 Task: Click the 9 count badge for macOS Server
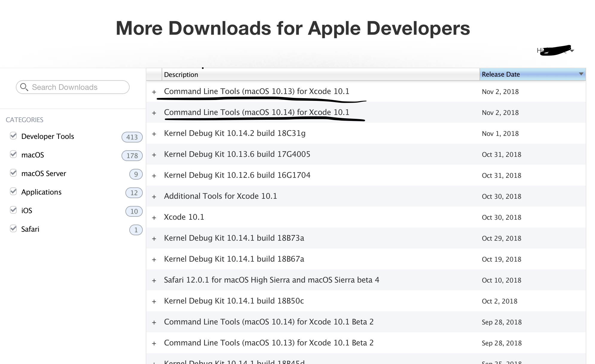click(136, 174)
